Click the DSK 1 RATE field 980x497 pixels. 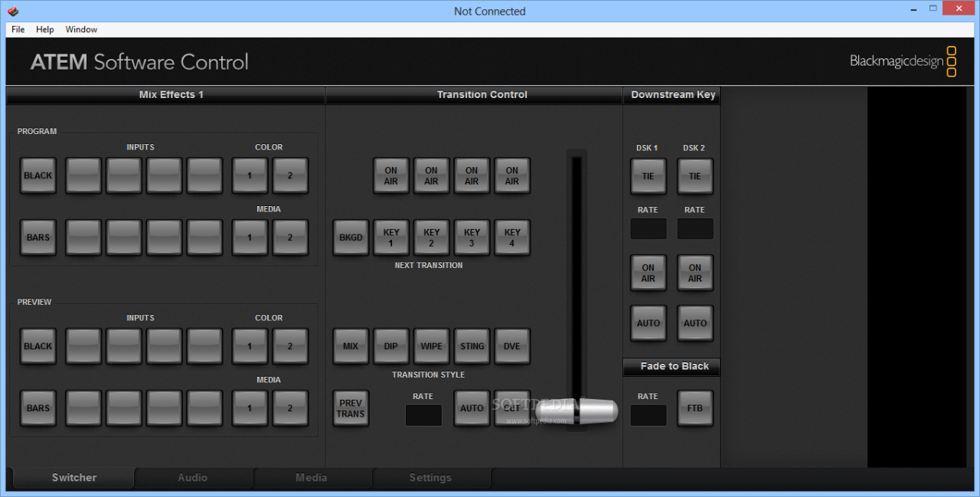click(x=648, y=228)
